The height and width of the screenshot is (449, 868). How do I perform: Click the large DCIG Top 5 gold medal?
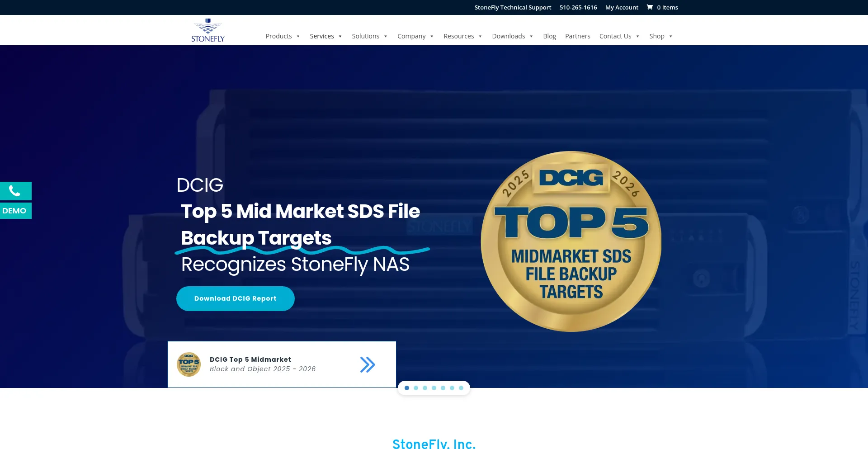pos(571,241)
